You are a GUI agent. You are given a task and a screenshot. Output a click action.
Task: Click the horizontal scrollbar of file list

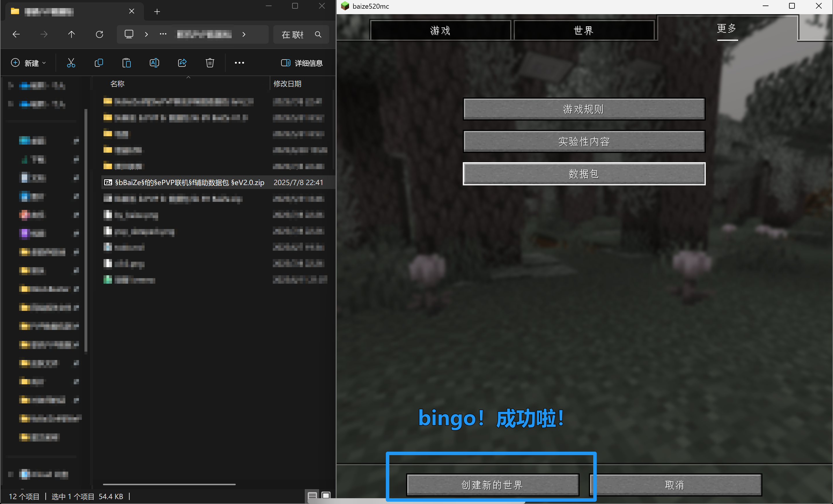169,484
